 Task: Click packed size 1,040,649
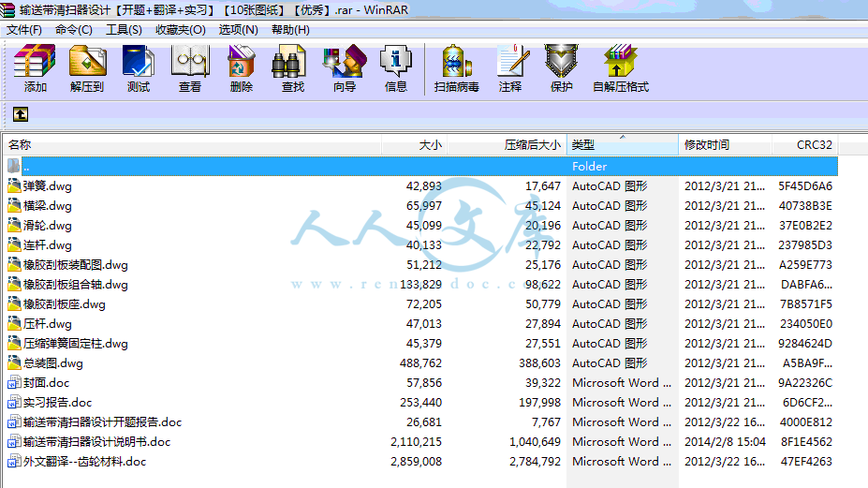pos(536,442)
